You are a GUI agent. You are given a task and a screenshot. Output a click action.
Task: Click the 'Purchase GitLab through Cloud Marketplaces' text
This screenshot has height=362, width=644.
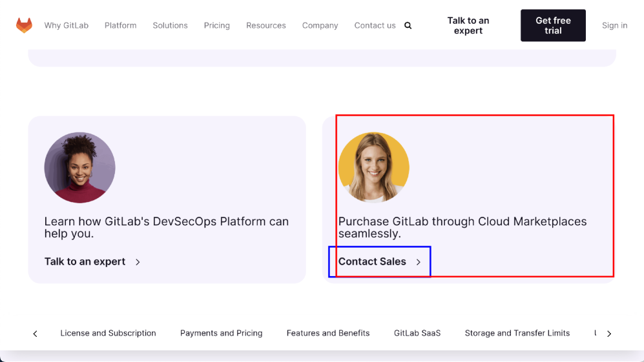click(462, 227)
